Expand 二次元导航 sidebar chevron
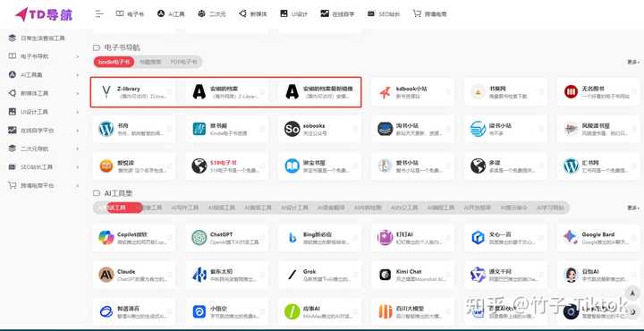644x331 pixels. pyautogui.click(x=77, y=149)
